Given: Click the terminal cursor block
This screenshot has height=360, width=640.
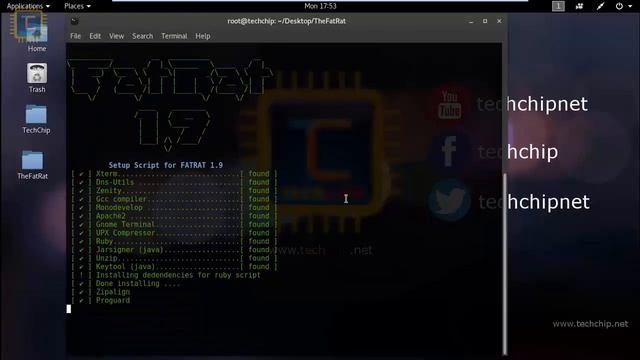Looking at the screenshot, I should coord(69,309).
